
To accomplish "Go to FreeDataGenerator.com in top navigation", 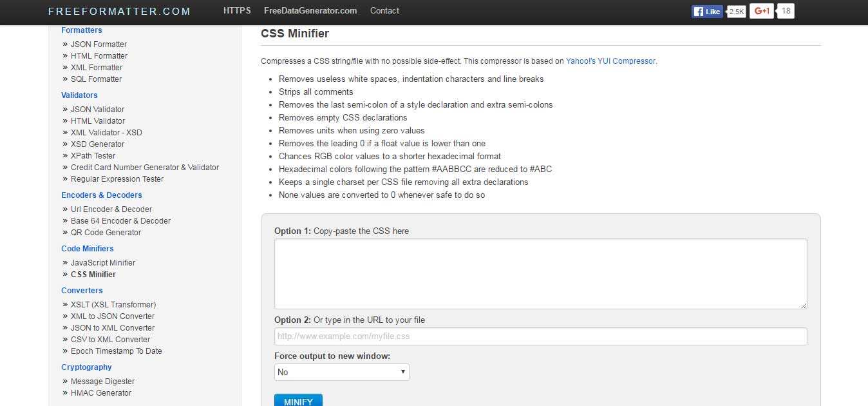I will tap(310, 11).
